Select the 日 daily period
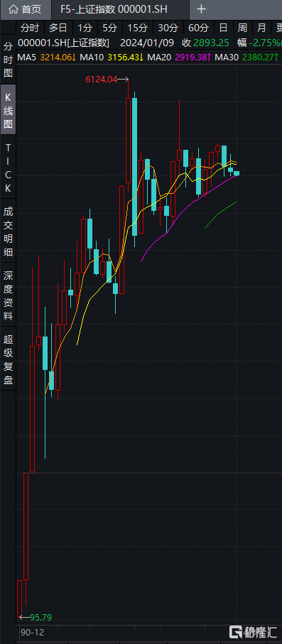This screenshot has width=282, height=644. [223, 28]
